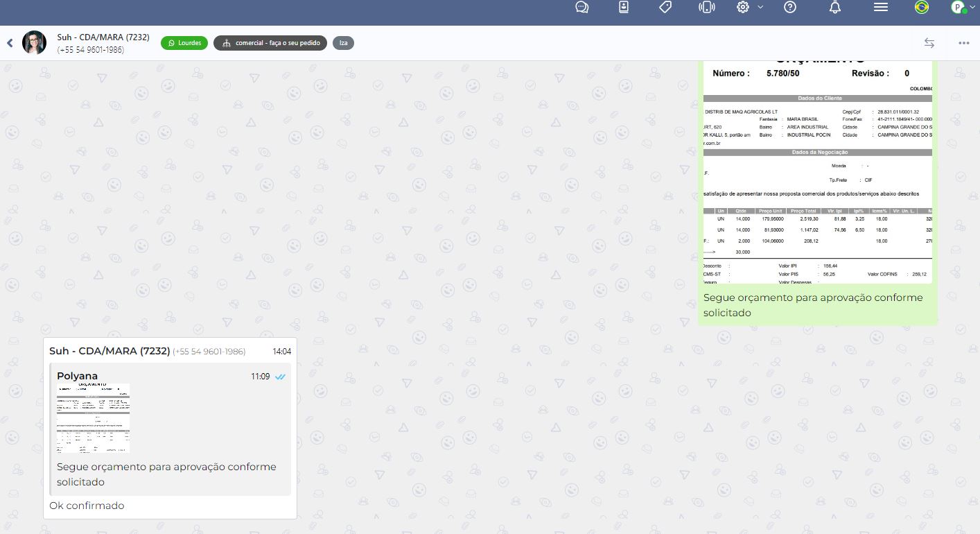Screen dimensions: 980x534
Task: Open the chat conversations icon
Action: 582,8
